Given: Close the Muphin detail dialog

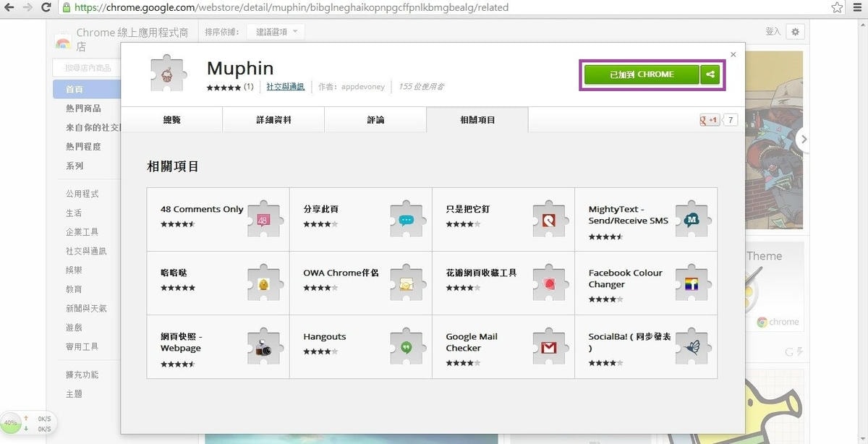Looking at the screenshot, I should (733, 54).
